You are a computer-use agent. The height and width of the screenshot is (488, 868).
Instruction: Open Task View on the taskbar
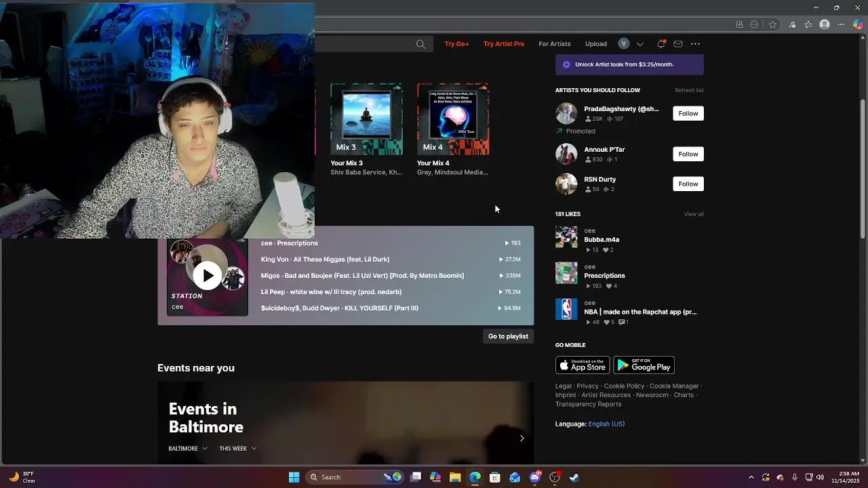click(416, 477)
